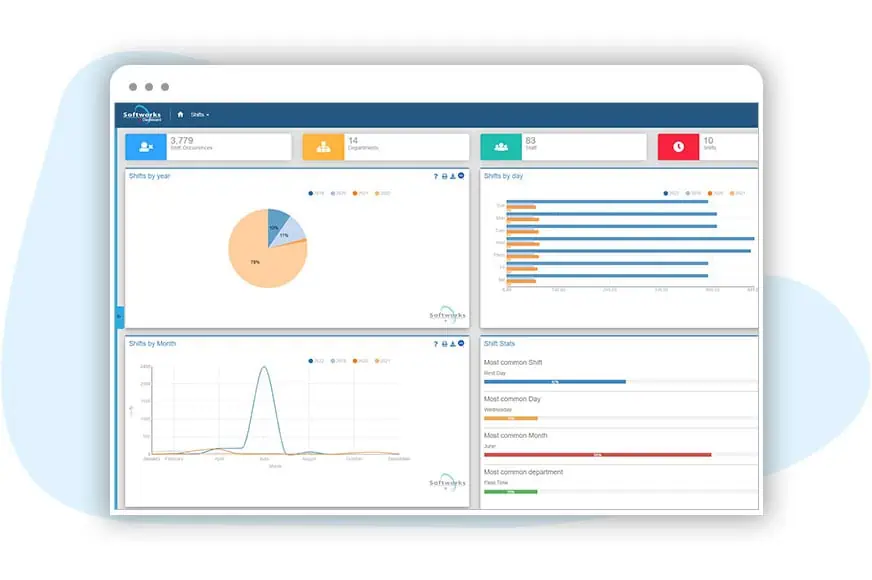Toggle dark blue legend series in Shifts by day

click(671, 194)
